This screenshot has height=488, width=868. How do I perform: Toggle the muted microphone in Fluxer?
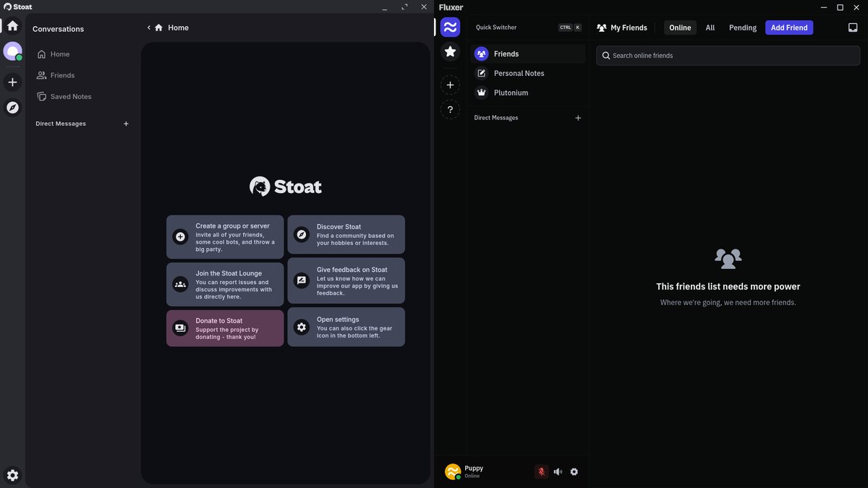541,471
